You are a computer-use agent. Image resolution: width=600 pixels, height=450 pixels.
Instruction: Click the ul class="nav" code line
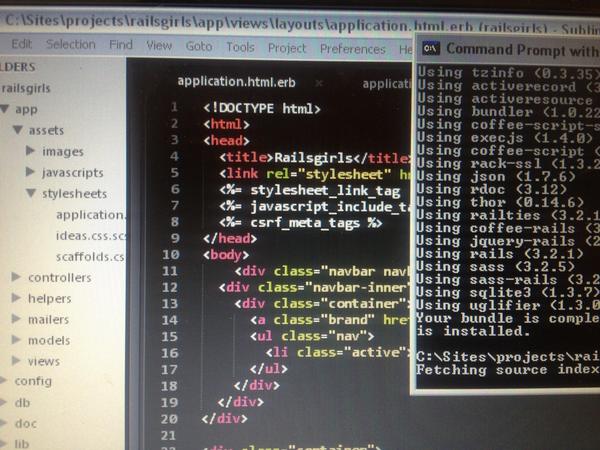click(x=312, y=336)
